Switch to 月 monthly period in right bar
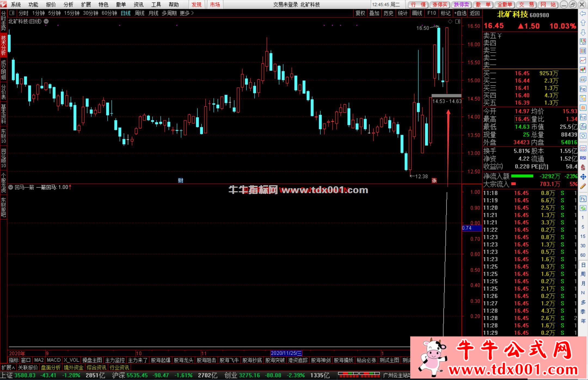The image size is (588, 380). click(583, 284)
